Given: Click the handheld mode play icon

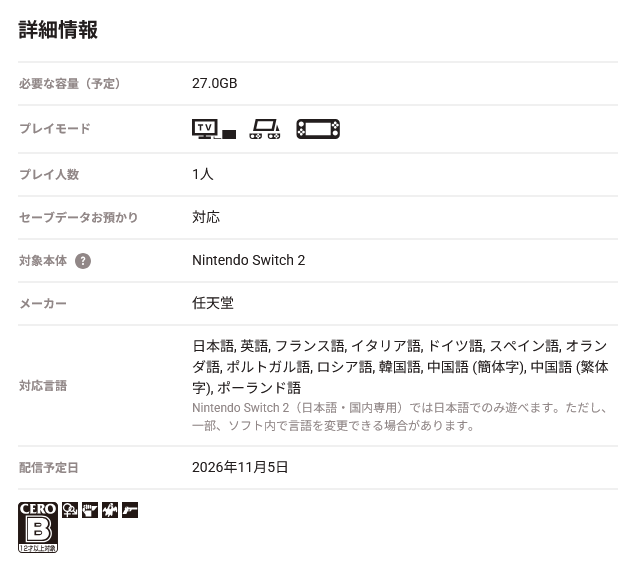Looking at the screenshot, I should 318,129.
